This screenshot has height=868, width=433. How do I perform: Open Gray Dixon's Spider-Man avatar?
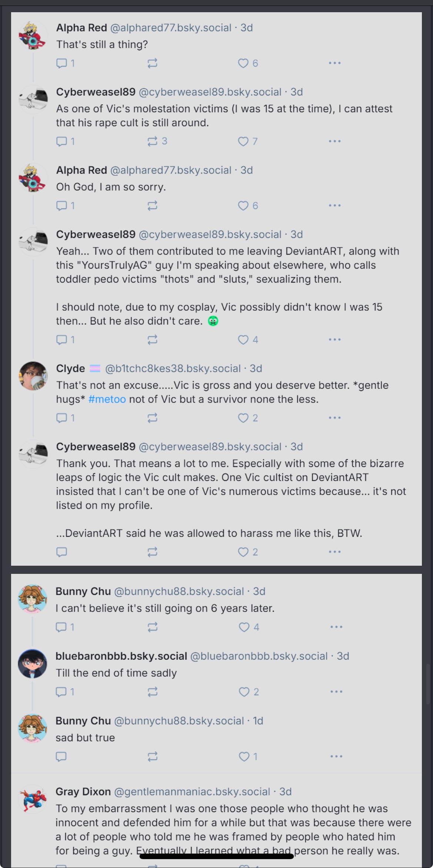(x=33, y=800)
